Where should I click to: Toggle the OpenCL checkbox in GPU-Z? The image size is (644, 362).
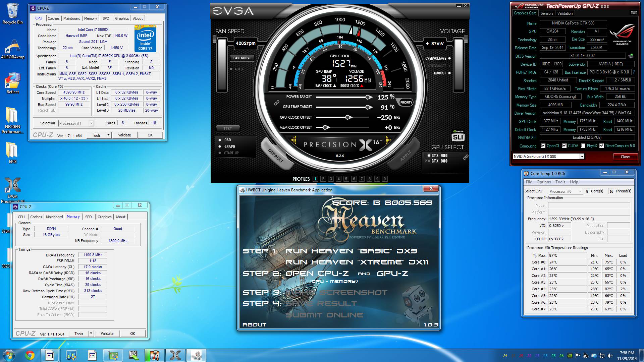tap(543, 146)
